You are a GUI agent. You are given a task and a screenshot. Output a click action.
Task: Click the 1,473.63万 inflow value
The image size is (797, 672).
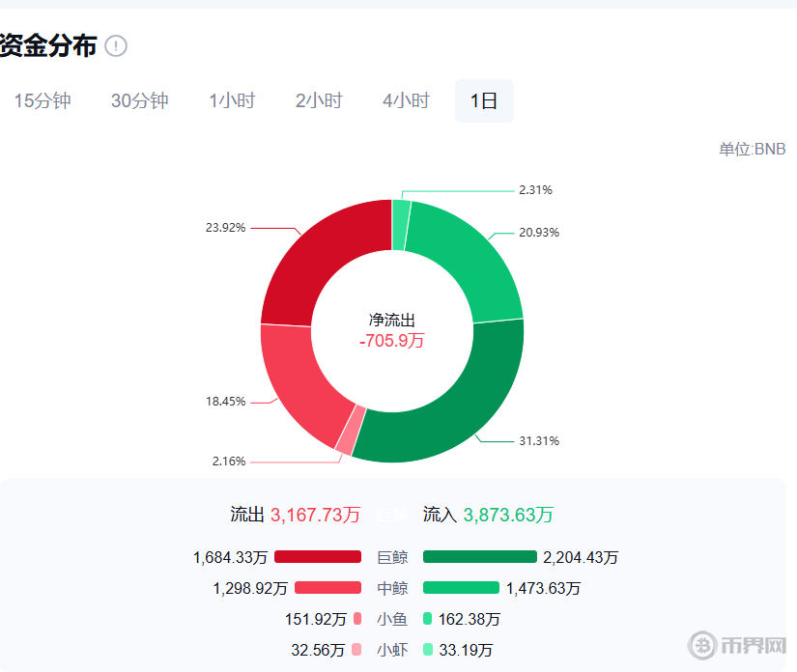(x=543, y=589)
